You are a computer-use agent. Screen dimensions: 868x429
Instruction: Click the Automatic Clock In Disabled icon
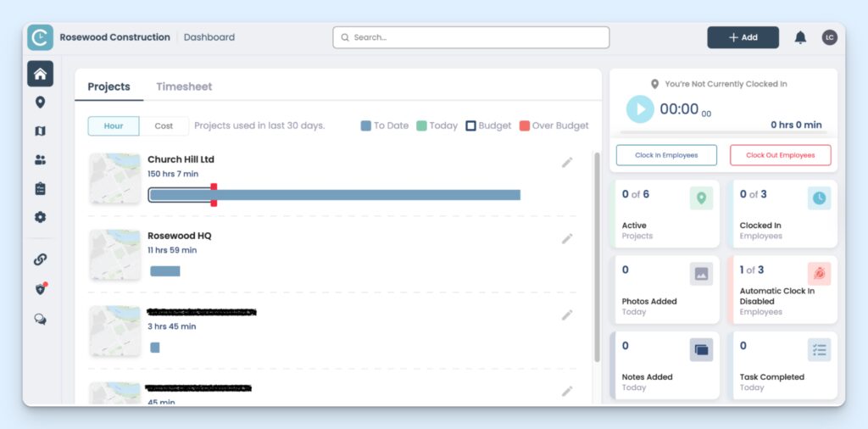[820, 274]
